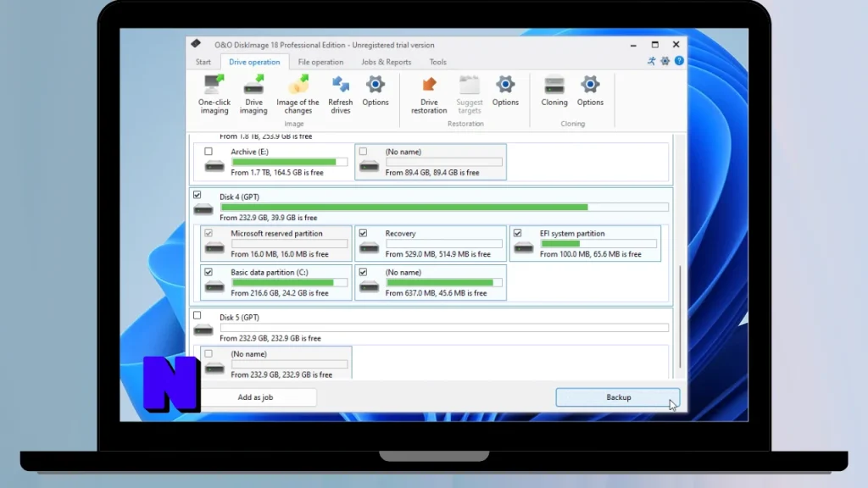This screenshot has height=488, width=868.
Task: Switch to the Start tab
Action: click(x=203, y=62)
